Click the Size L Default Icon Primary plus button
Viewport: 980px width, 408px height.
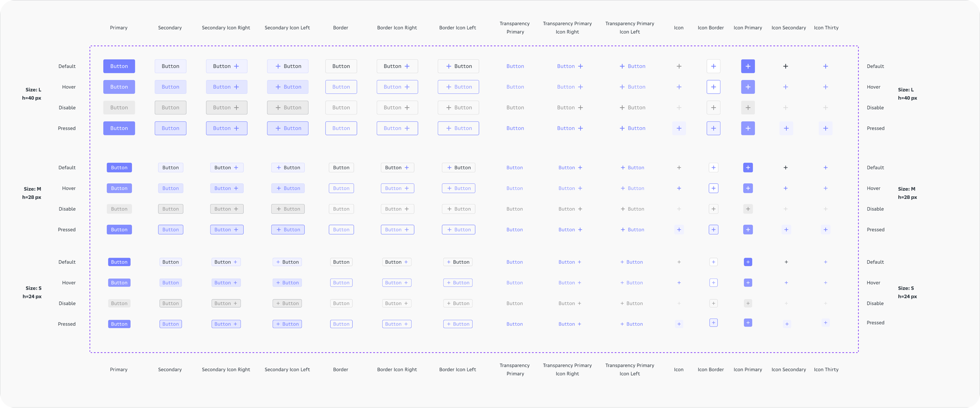pyautogui.click(x=747, y=66)
